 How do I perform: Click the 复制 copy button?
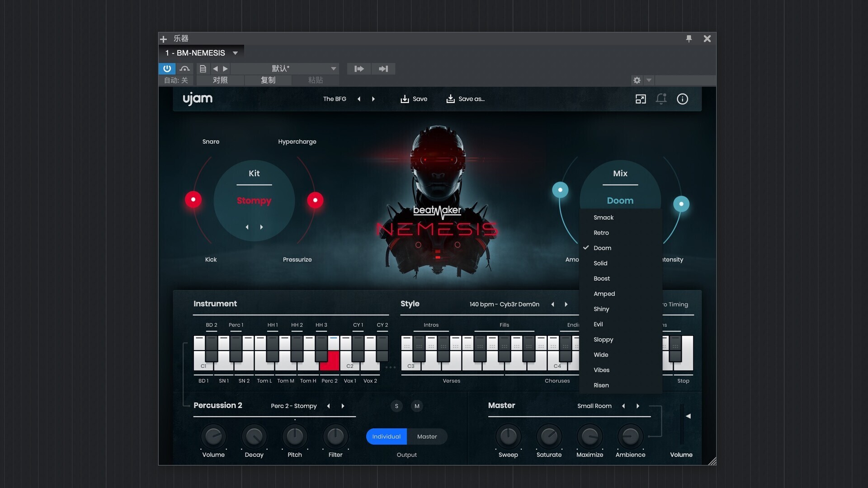click(268, 80)
